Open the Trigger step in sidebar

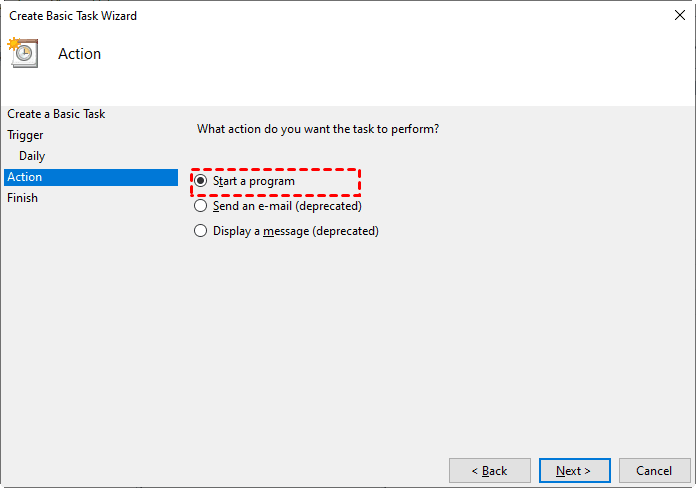25,135
